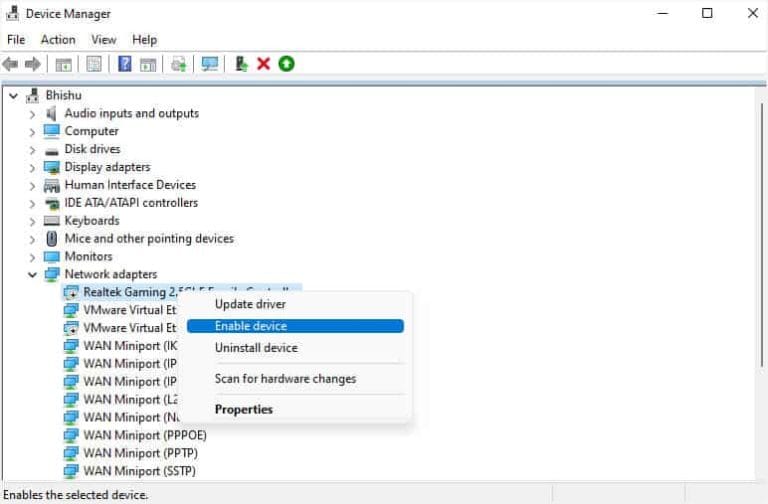Select WAN Miniport (PPPOE) adapter
768x504 pixels.
[143, 435]
